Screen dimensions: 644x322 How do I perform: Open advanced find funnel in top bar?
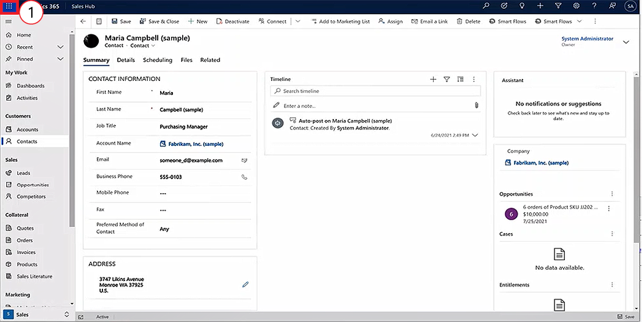coord(558,6)
